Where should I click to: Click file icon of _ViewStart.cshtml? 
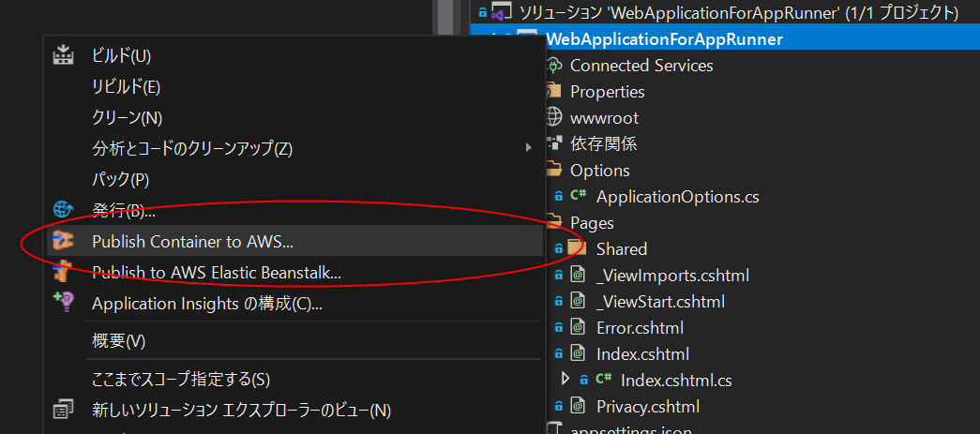[578, 301]
